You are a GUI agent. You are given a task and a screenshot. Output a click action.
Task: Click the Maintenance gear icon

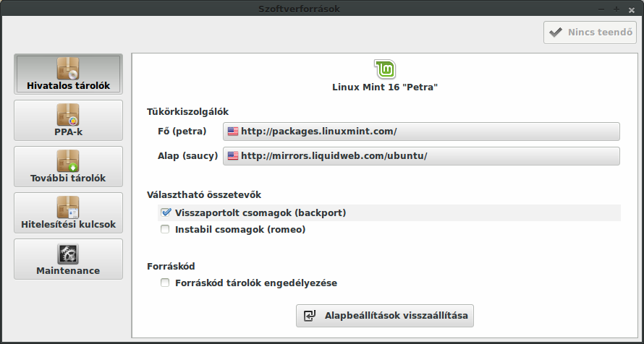click(x=68, y=254)
